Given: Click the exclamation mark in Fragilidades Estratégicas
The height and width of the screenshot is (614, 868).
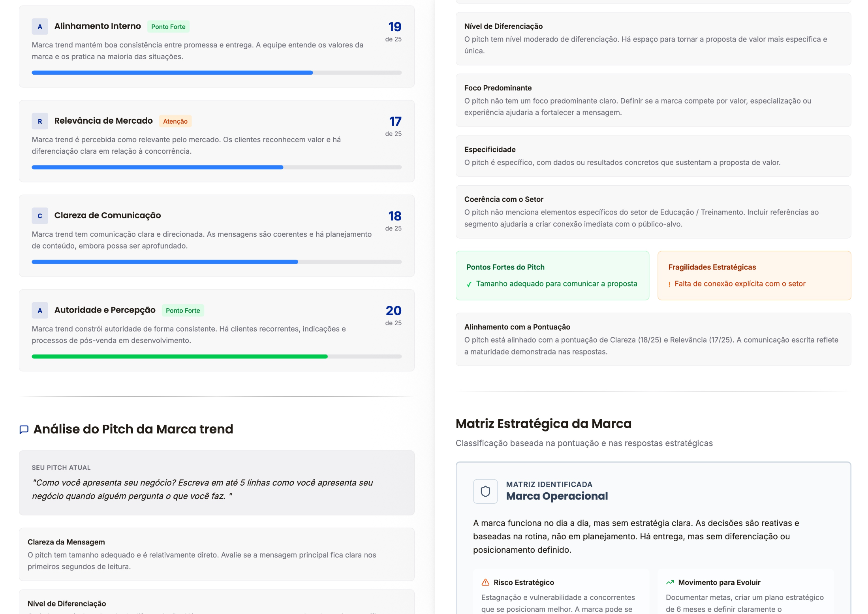Looking at the screenshot, I should pyautogui.click(x=669, y=284).
